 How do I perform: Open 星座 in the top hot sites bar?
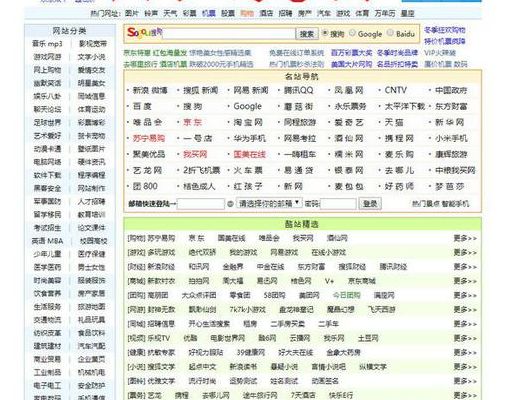407,13
